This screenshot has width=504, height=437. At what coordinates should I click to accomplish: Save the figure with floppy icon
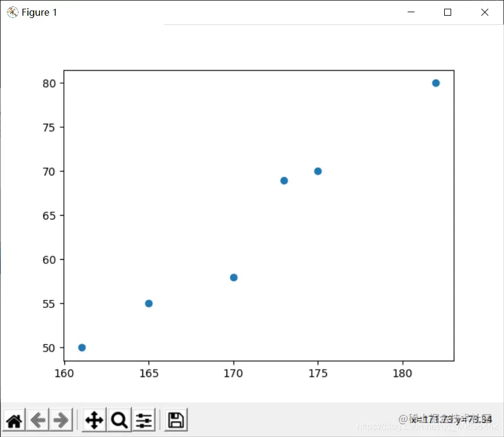point(176,420)
